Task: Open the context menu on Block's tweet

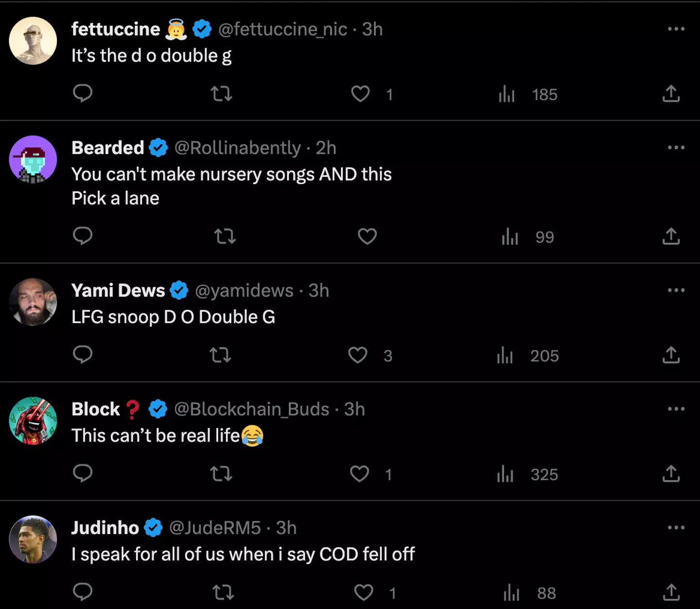Action: tap(675, 410)
